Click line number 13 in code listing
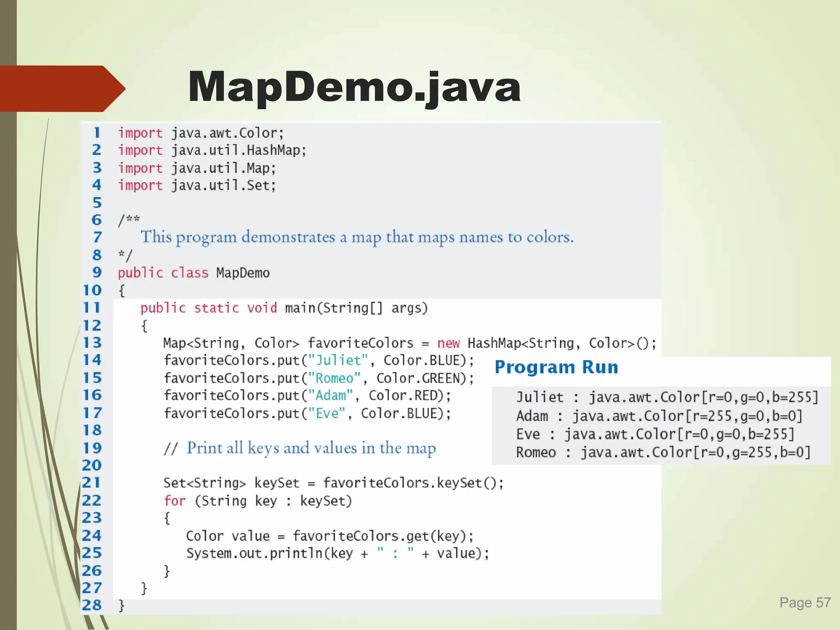The height and width of the screenshot is (630, 840). (92, 343)
